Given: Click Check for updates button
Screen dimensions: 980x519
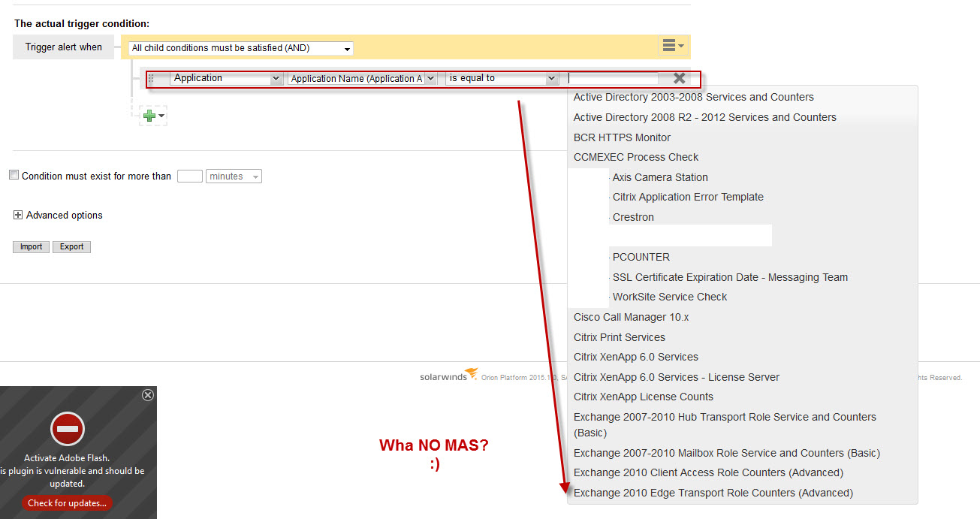Looking at the screenshot, I should click(x=67, y=503).
